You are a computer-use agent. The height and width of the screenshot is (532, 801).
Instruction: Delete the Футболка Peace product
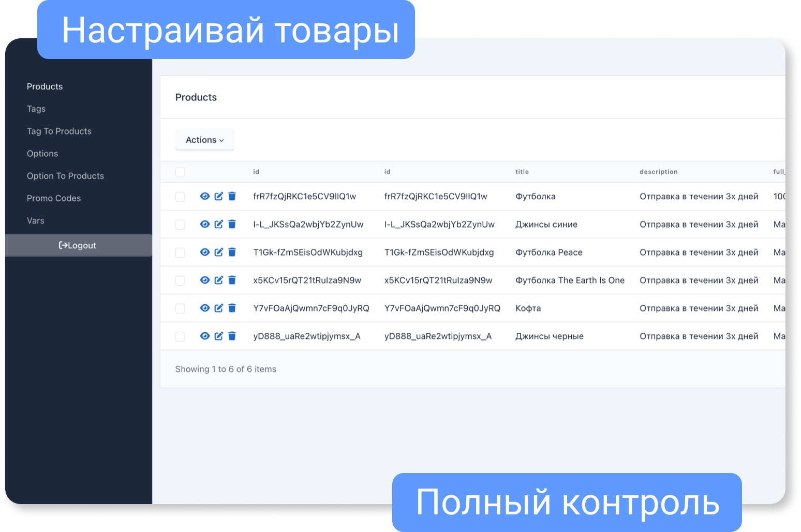click(x=232, y=252)
